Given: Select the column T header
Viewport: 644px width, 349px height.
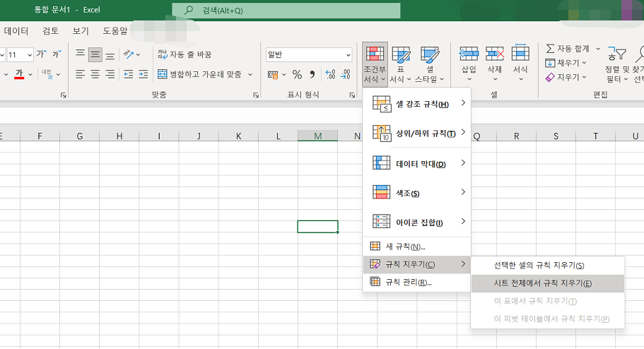Looking at the screenshot, I should pos(595,136).
